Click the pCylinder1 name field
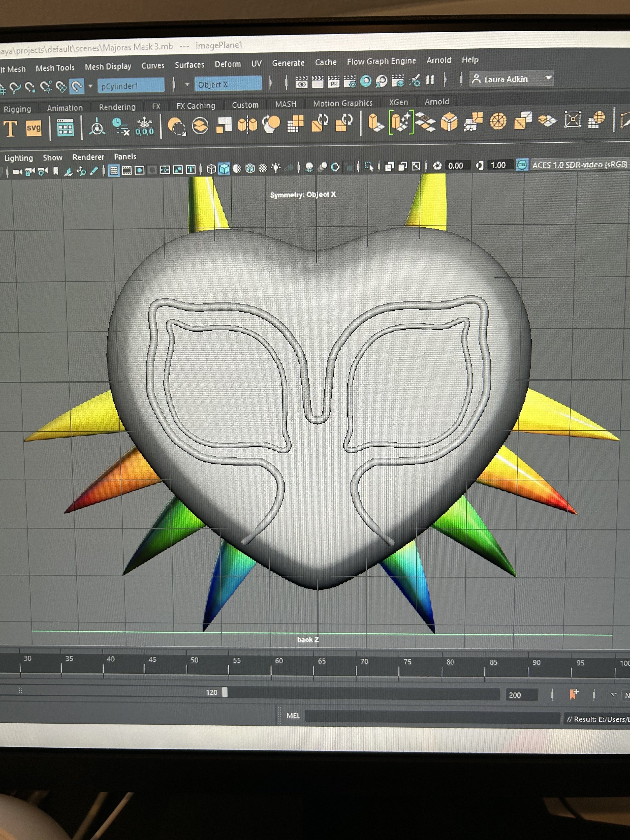Viewport: 630px width, 840px height. [131, 86]
